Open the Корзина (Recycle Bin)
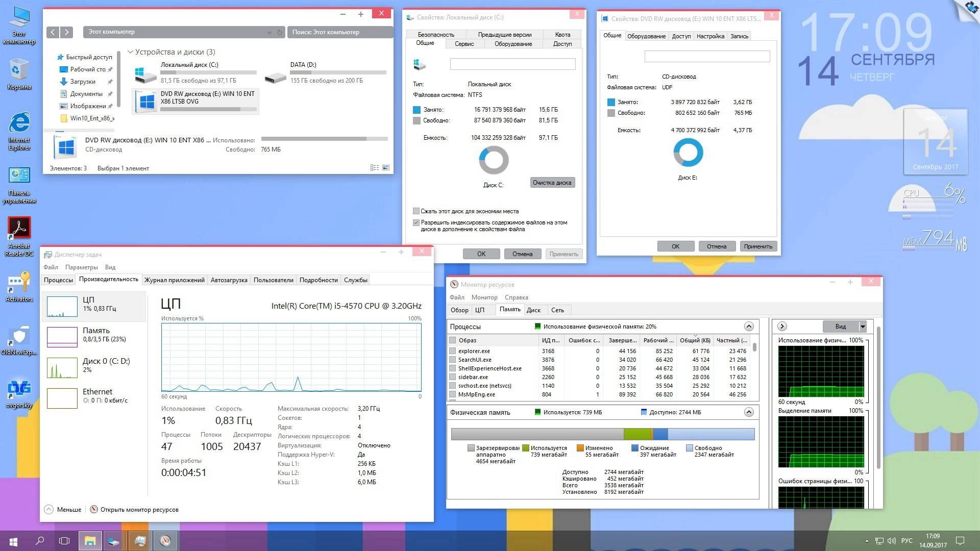 (19, 69)
